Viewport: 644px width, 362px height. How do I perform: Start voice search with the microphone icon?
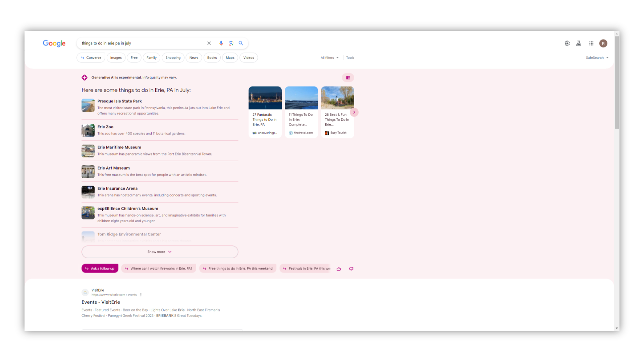pos(221,43)
